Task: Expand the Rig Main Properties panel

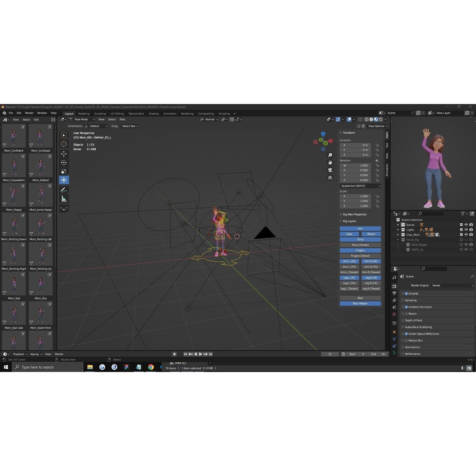Action: 360,214
